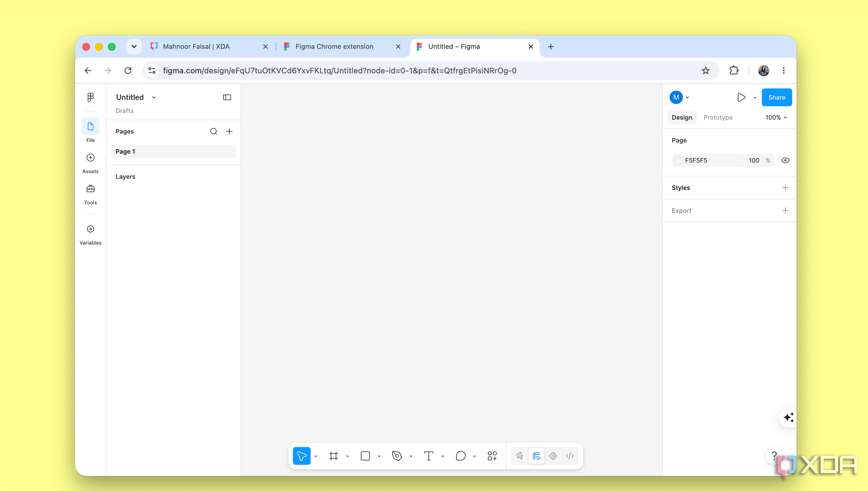Open the Actions components icon
The width and height of the screenshot is (868, 491).
492,456
